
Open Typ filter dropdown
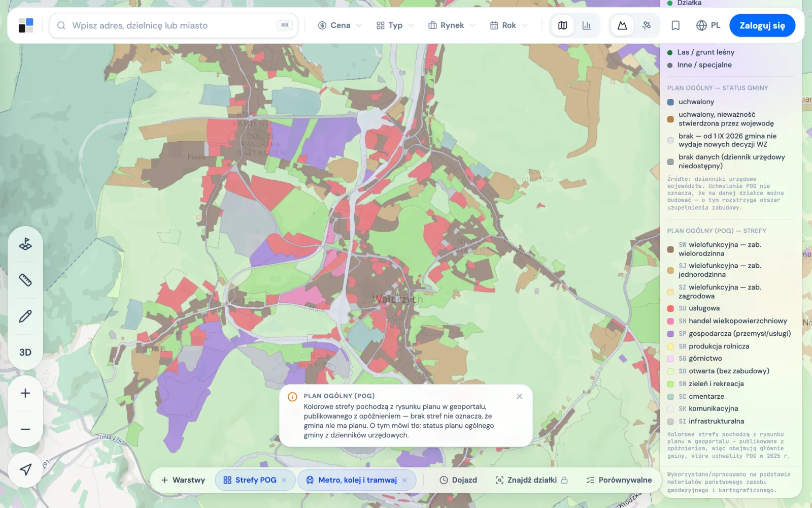(395, 25)
